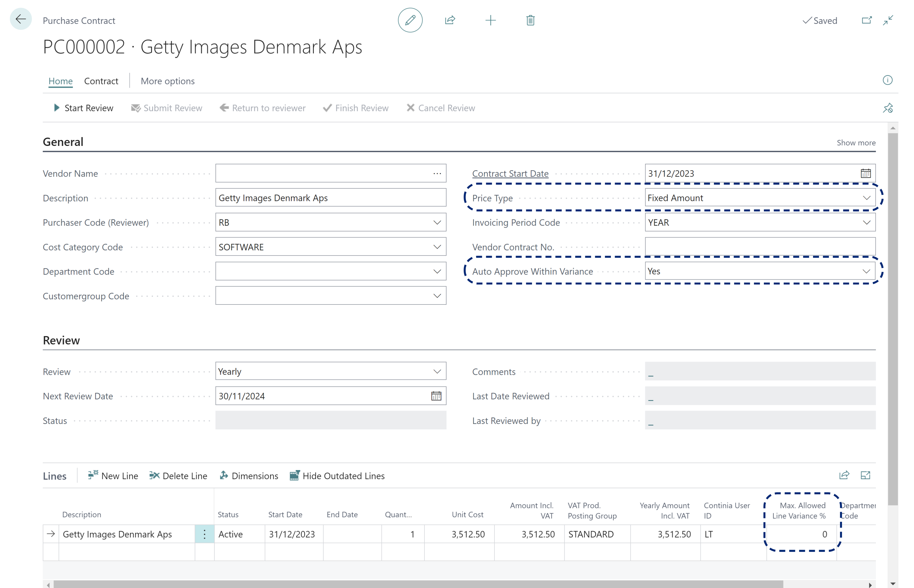Click Submit Review
The height and width of the screenshot is (588, 914).
pos(166,108)
